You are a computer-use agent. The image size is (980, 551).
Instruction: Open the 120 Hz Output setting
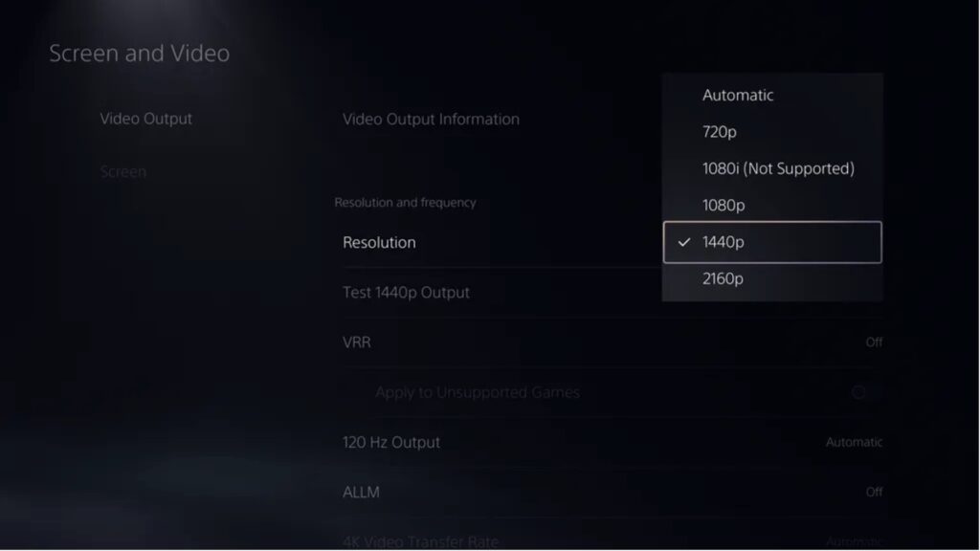(612, 442)
